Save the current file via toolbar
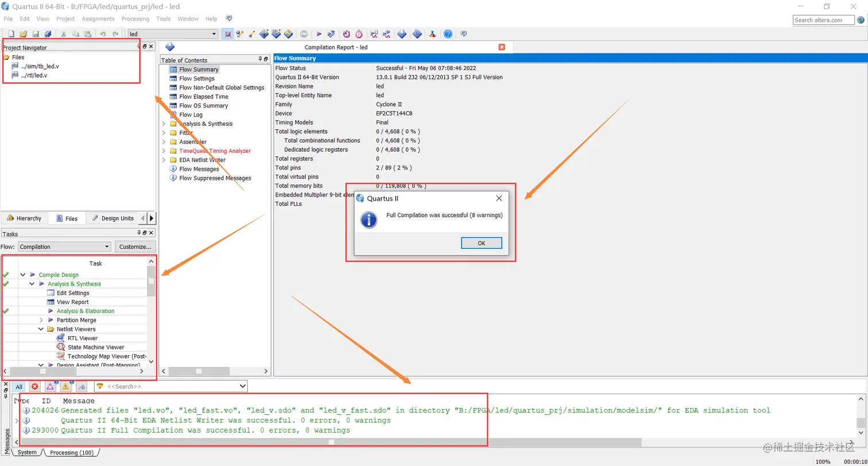The height and width of the screenshot is (466, 868). coord(36,34)
